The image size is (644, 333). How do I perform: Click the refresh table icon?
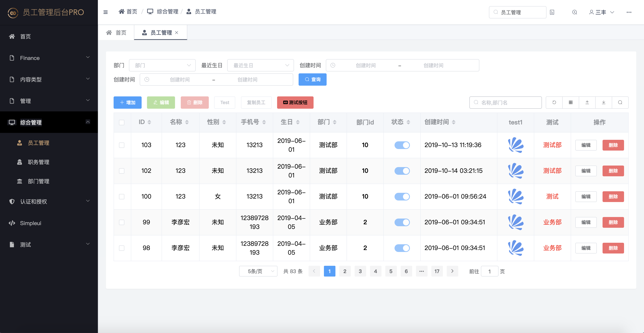coord(554,102)
